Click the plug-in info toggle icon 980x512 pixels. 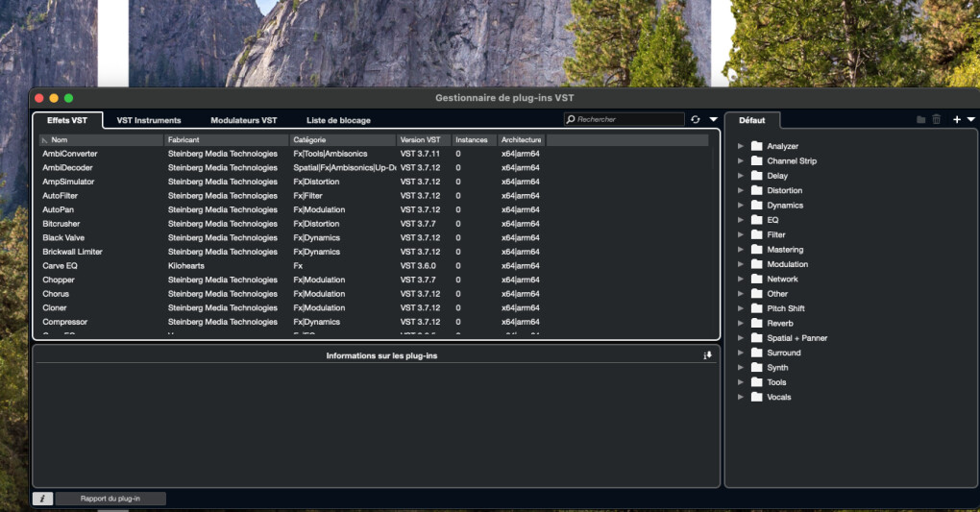(707, 355)
